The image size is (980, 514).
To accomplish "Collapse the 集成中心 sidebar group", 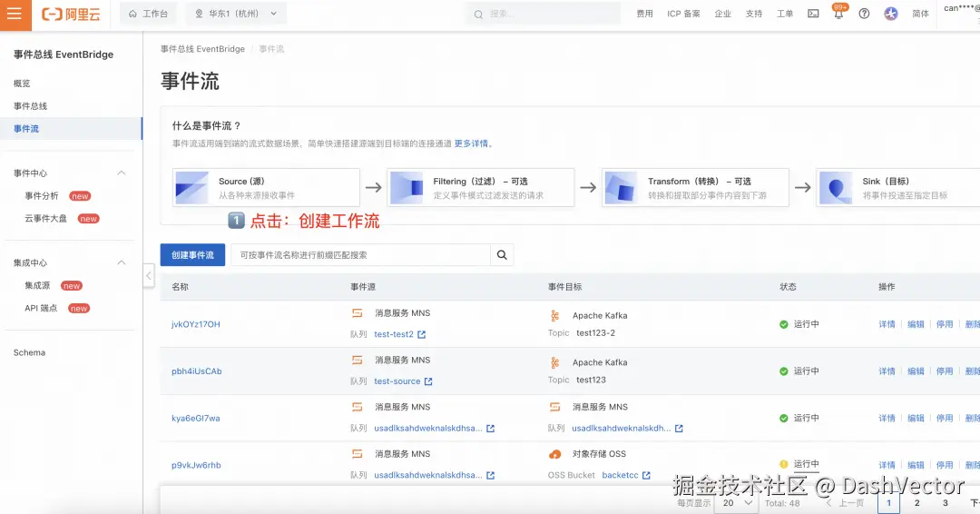I will pos(122,262).
